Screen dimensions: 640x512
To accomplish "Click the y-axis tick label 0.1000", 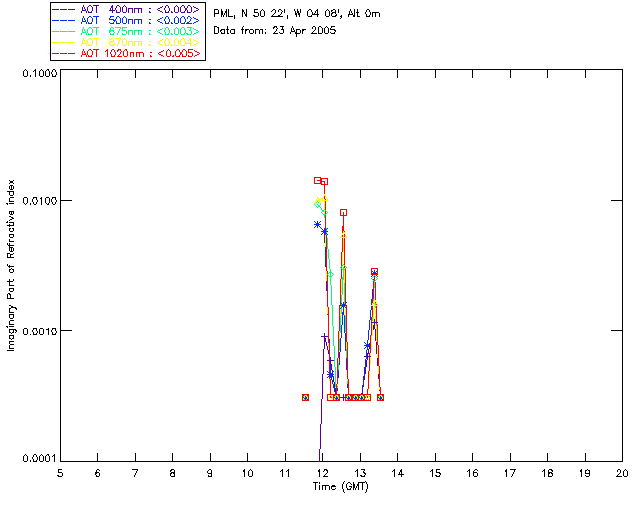I will [x=39, y=73].
